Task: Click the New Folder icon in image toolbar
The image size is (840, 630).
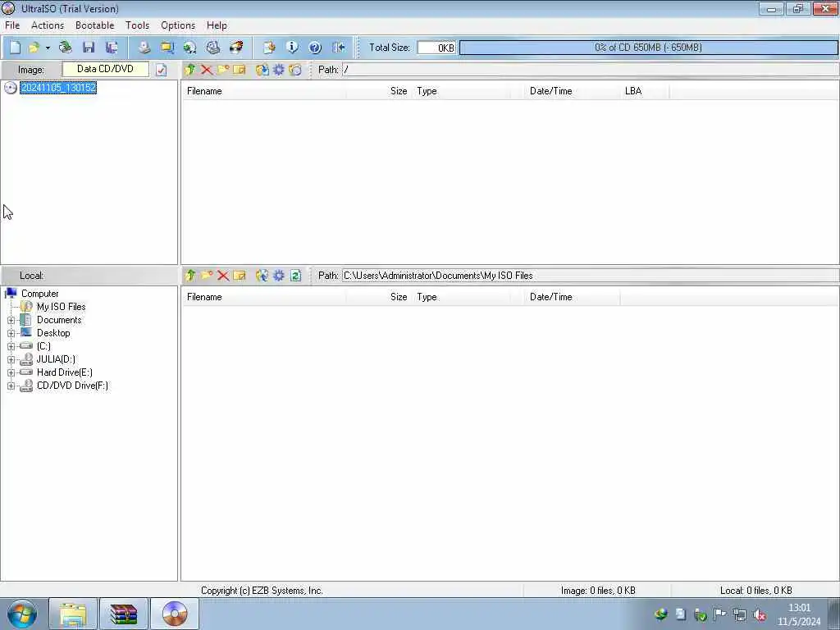Action: click(x=223, y=70)
